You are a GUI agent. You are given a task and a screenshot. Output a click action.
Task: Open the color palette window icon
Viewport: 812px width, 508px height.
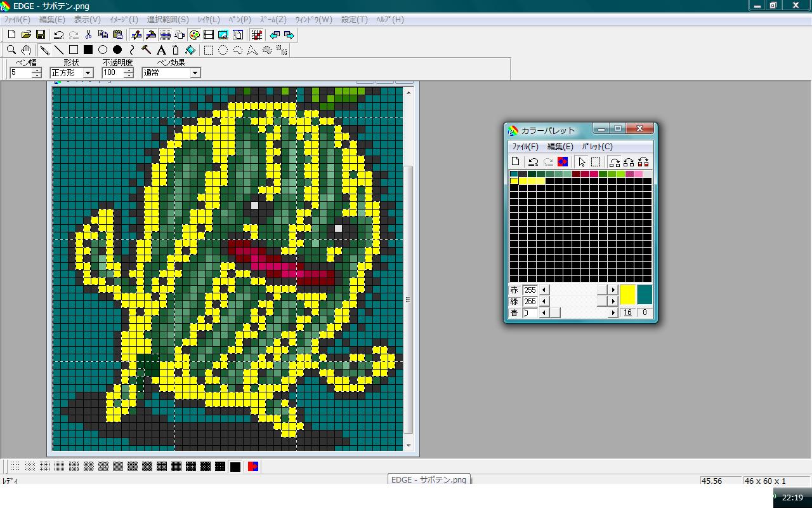click(195, 35)
